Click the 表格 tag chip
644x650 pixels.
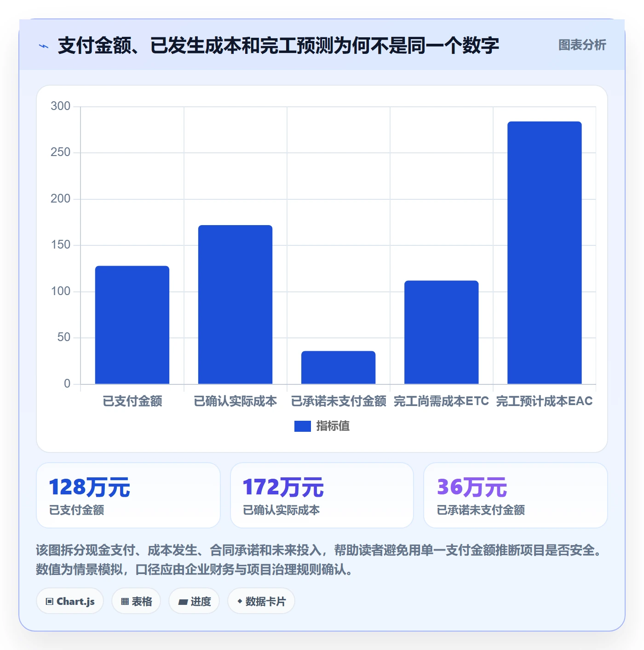pyautogui.click(x=136, y=601)
